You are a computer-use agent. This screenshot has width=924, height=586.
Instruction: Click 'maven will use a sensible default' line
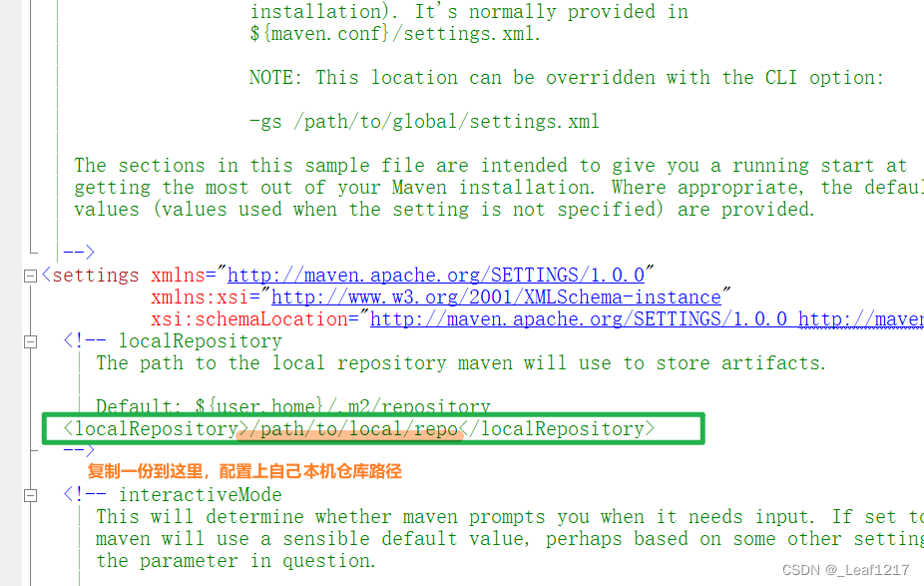510,539
